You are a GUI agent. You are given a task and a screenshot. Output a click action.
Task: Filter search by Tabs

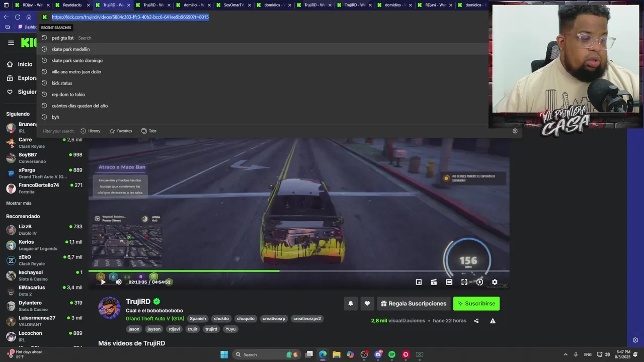(x=149, y=131)
